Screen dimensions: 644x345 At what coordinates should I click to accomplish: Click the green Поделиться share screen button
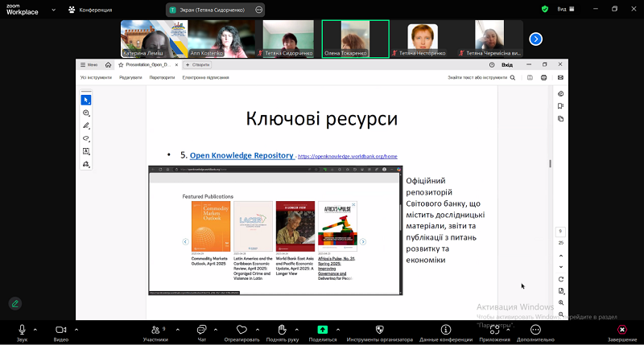click(322, 331)
